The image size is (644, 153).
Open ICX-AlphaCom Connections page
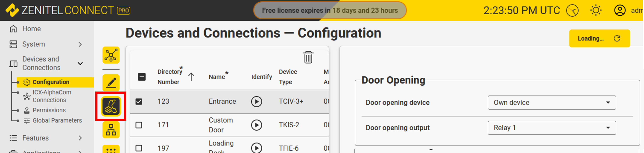(x=52, y=96)
